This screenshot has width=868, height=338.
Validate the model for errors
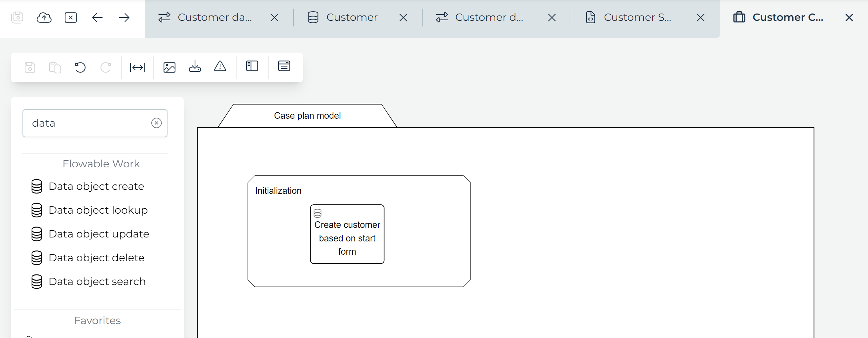(x=220, y=67)
